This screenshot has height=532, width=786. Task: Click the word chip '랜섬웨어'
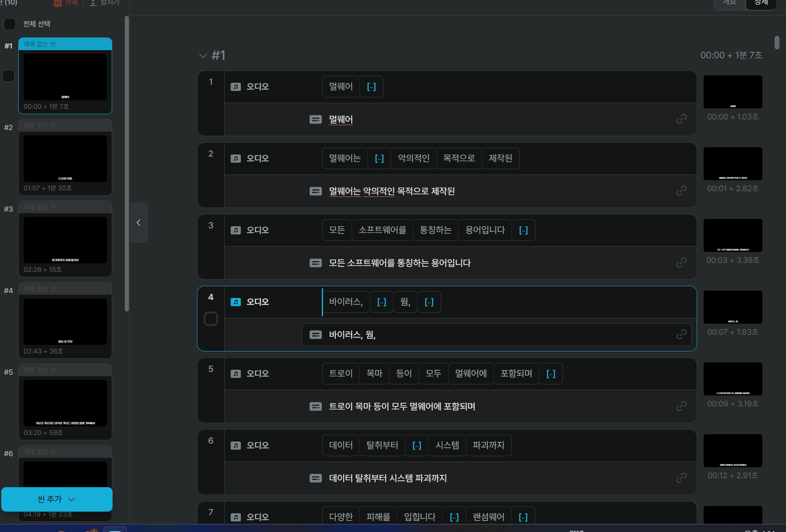click(489, 517)
